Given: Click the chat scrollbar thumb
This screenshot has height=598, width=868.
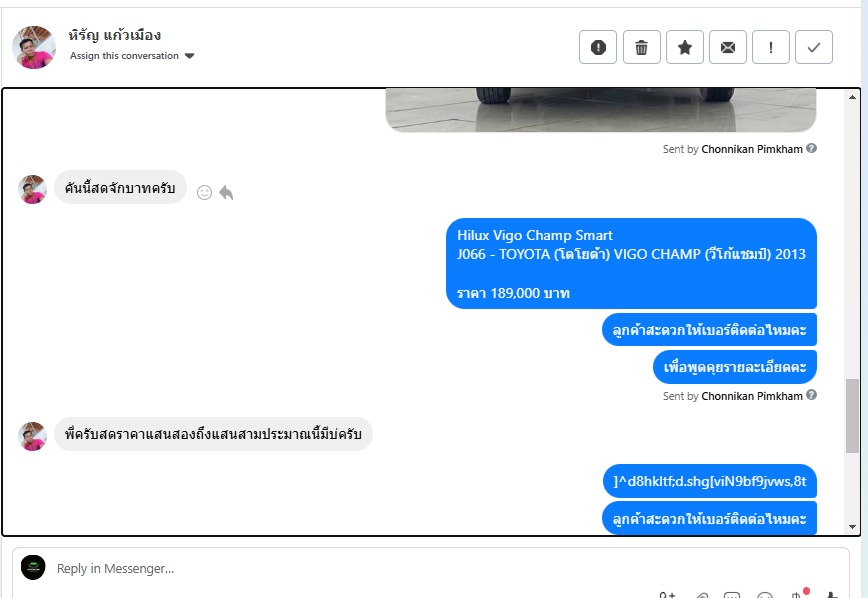Looking at the screenshot, I should pos(852,416).
